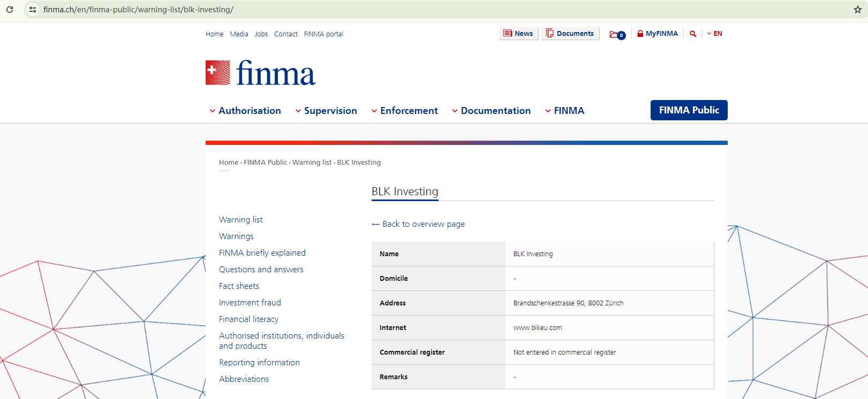Open Investment fraud in the sidebar
This screenshot has width=868, height=399.
[x=250, y=303]
